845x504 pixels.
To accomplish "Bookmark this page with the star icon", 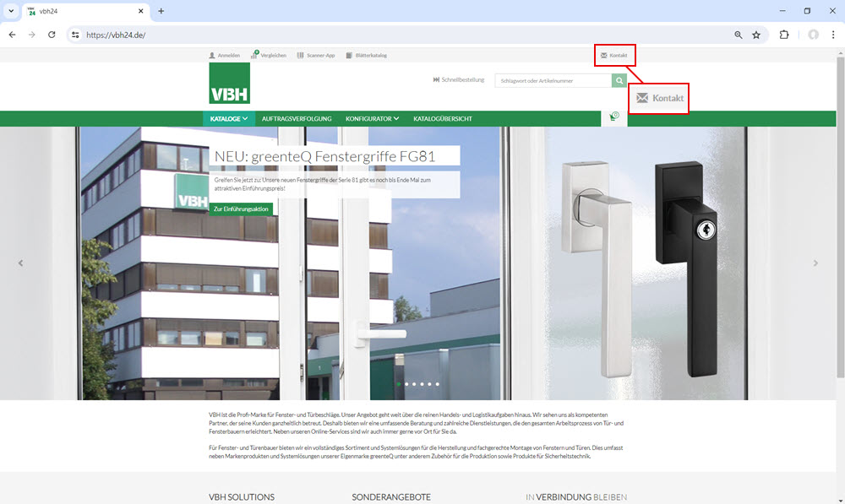I will pyautogui.click(x=756, y=35).
